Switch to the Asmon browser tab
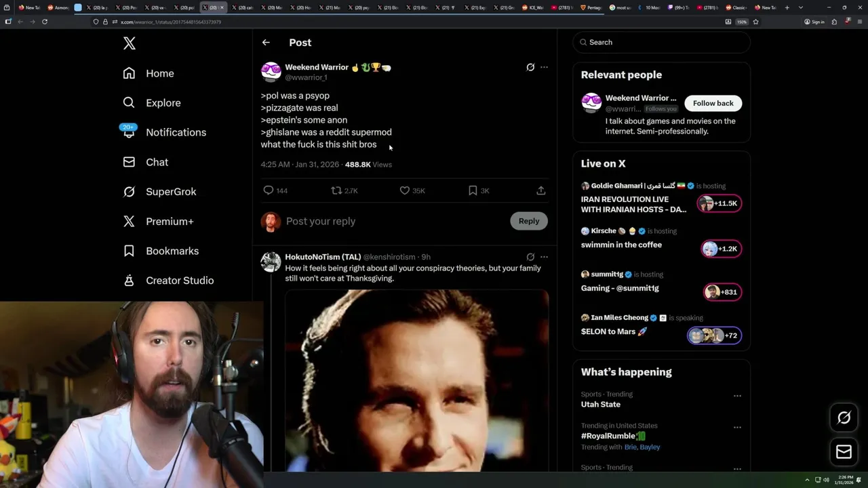 59,7
